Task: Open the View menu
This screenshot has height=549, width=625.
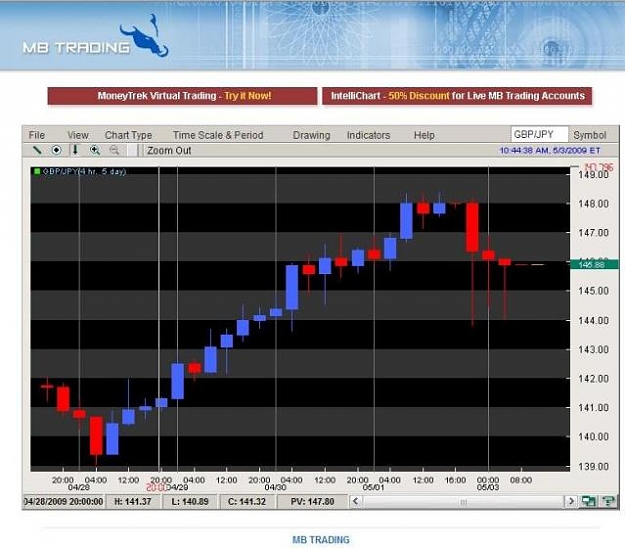Action: pos(78,135)
